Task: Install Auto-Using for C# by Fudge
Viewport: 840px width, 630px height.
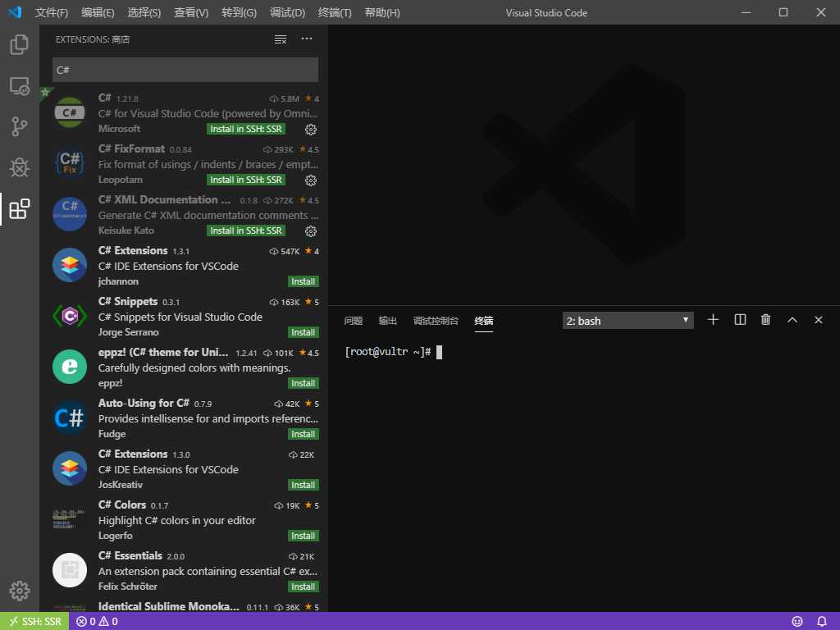Action: (304, 435)
